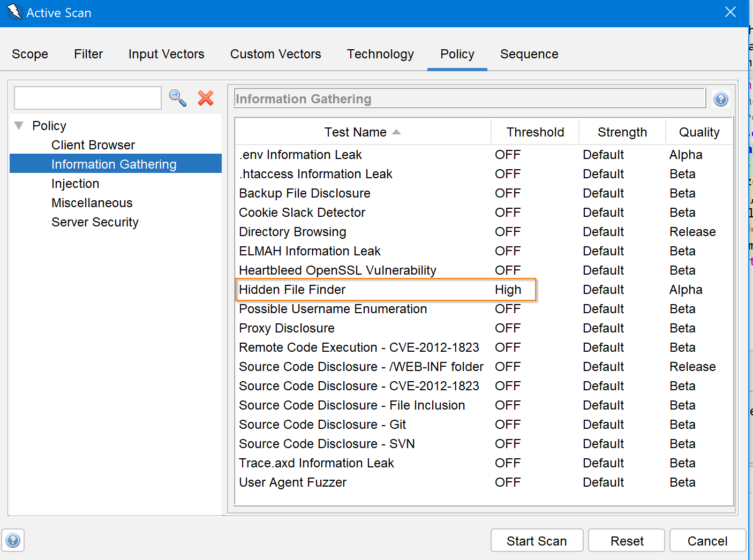753x560 pixels.
Task: Click the search magnifier icon
Action: point(177,98)
